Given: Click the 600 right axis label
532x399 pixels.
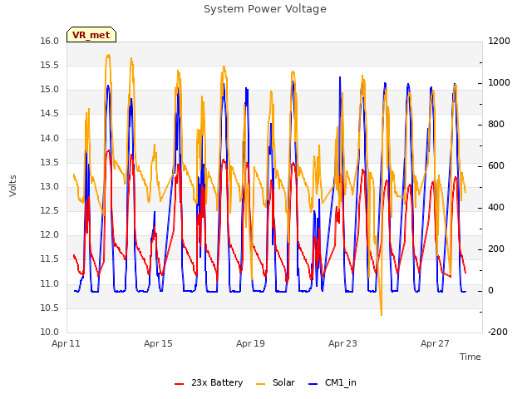Looking at the screenshot, I should (x=496, y=166).
